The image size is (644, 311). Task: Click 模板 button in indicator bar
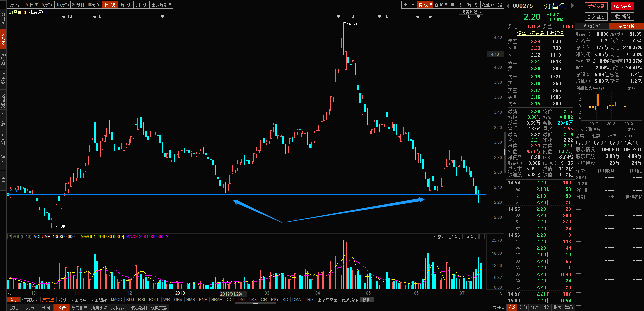tap(366, 300)
